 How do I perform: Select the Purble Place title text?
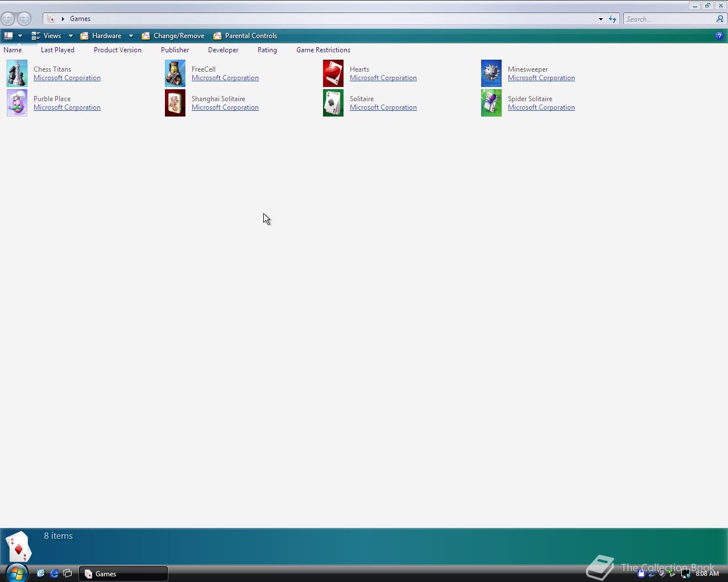[x=52, y=99]
